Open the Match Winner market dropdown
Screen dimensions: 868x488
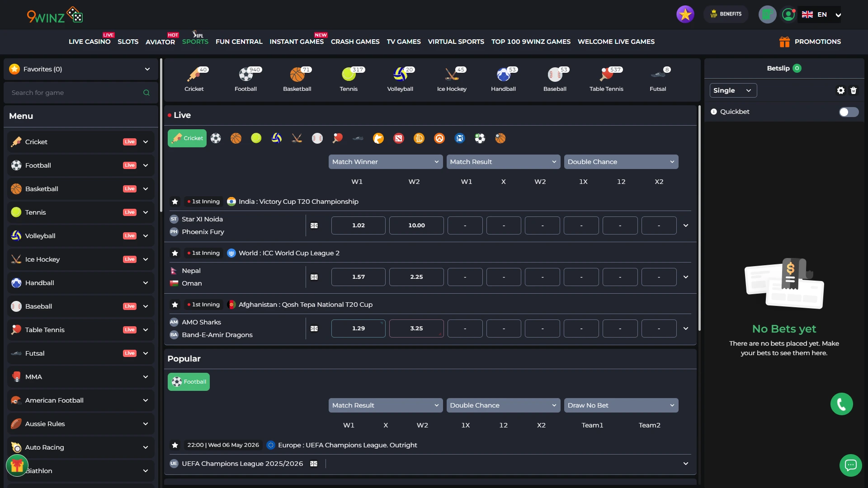click(386, 162)
